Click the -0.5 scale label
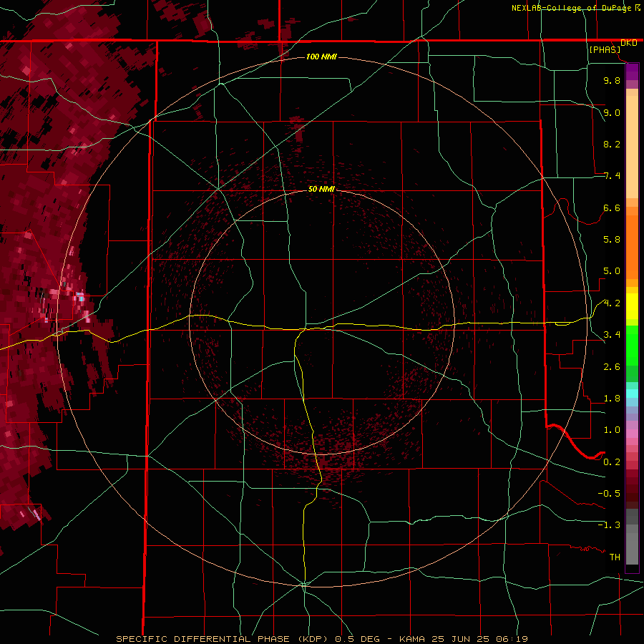Screen dimensions: 644x644 pyautogui.click(x=609, y=494)
